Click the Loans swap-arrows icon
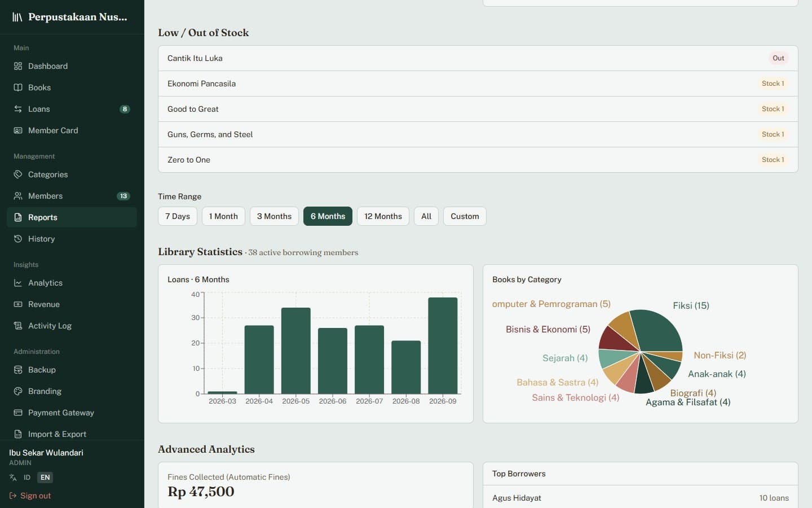Image resolution: width=812 pixels, height=508 pixels. 18,109
